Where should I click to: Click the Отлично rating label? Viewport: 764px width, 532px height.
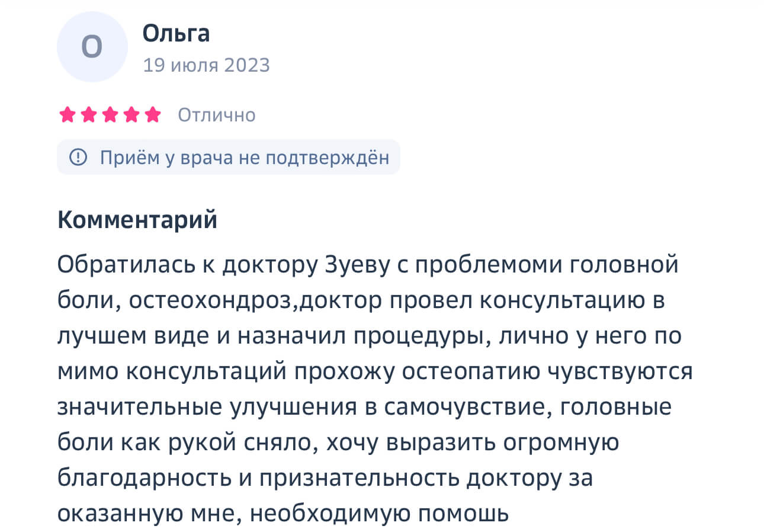pos(217,114)
